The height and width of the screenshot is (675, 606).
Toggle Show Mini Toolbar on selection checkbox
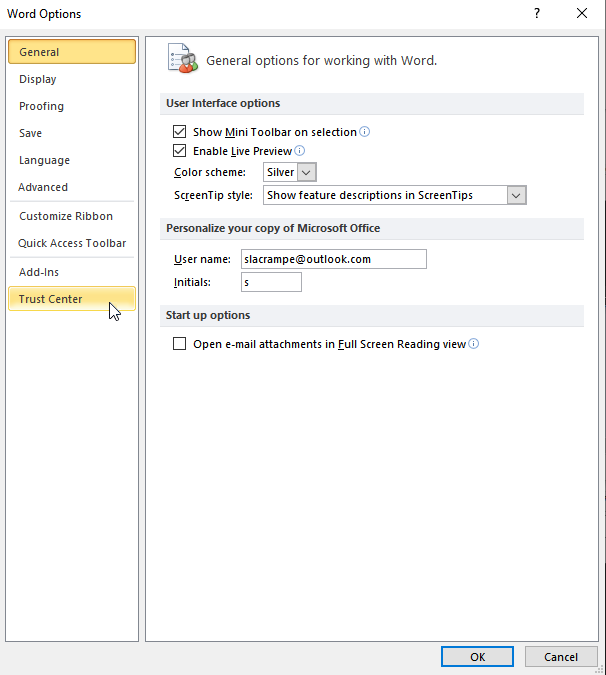pos(179,131)
